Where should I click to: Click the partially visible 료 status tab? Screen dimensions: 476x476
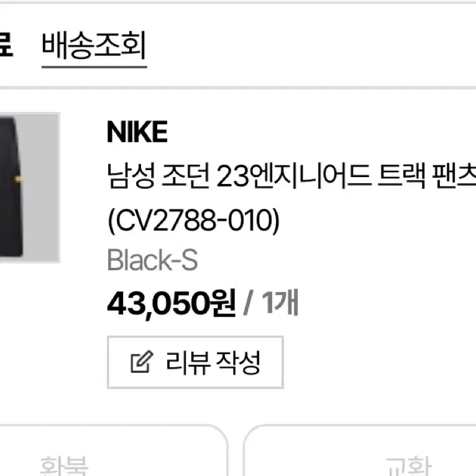click(x=6, y=45)
